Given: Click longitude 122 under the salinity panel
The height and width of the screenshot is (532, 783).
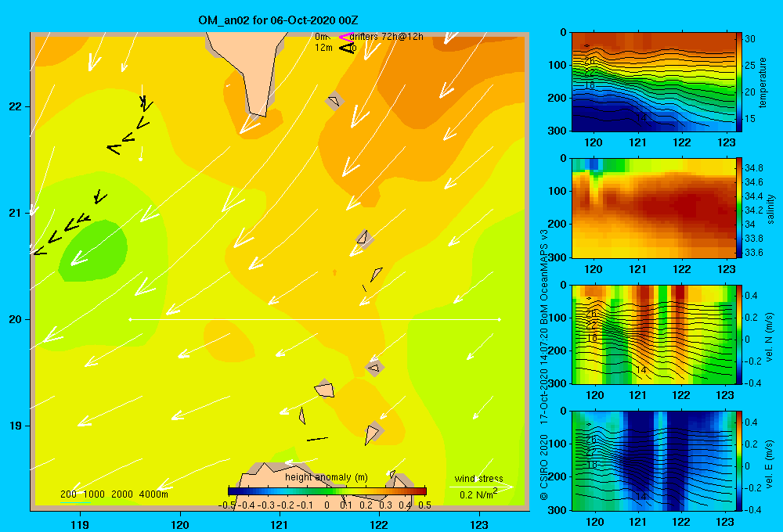Looking at the screenshot, I should pyautogui.click(x=682, y=269).
